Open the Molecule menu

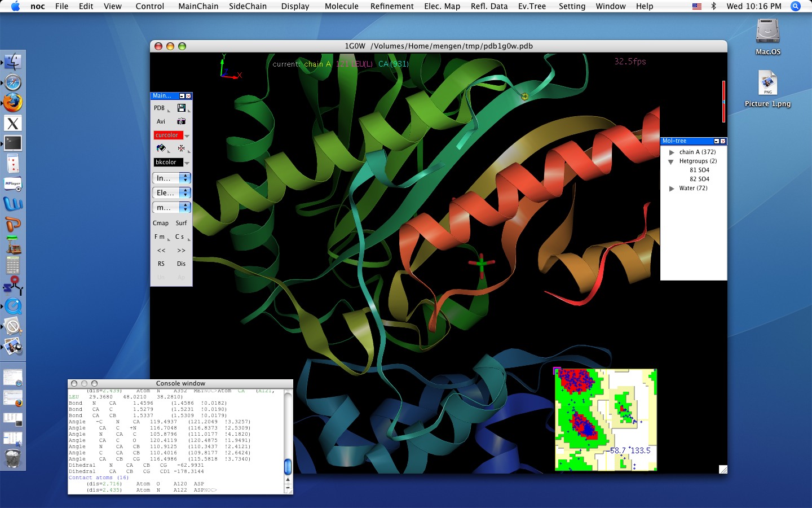pyautogui.click(x=341, y=6)
